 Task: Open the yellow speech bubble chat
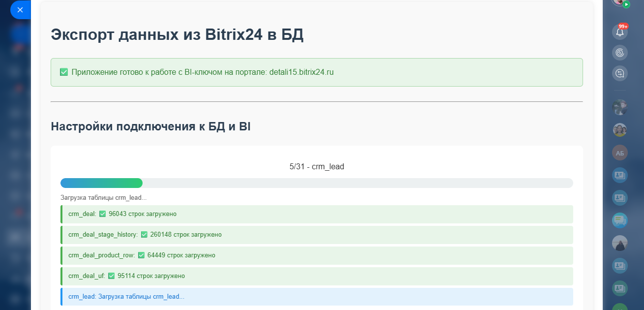click(620, 220)
